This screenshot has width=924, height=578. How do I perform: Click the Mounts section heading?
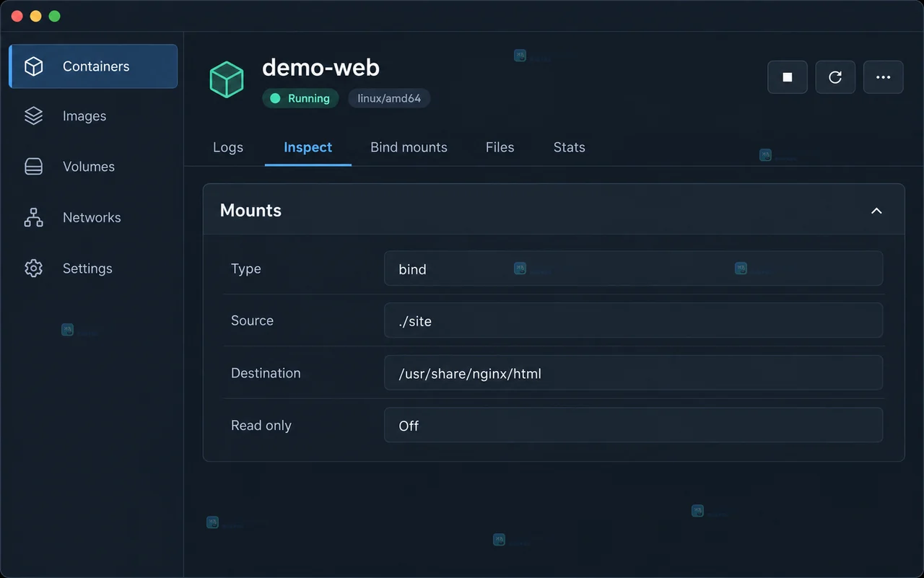250,211
